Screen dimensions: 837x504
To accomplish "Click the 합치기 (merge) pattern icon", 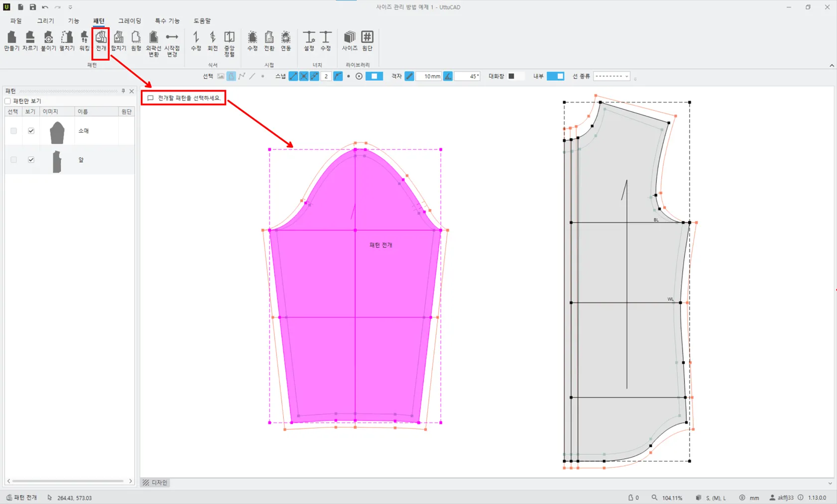I will pyautogui.click(x=119, y=41).
